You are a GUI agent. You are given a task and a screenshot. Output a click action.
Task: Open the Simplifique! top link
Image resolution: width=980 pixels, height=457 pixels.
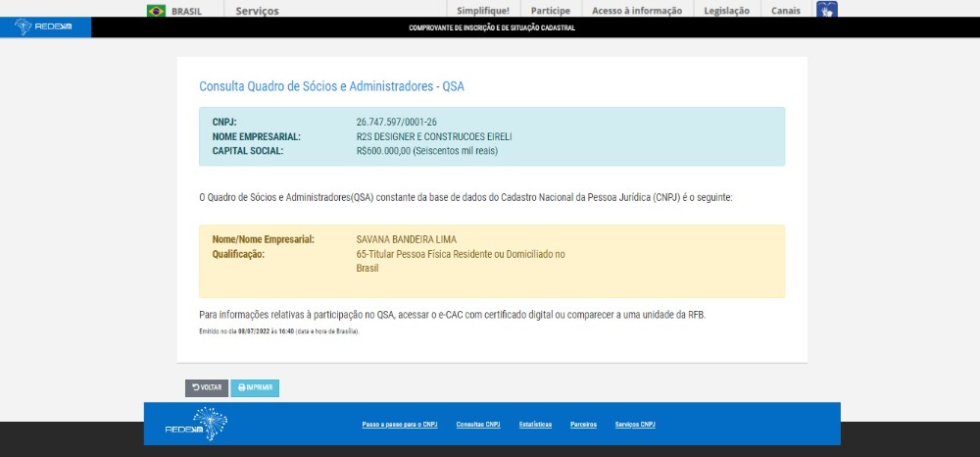tap(482, 11)
